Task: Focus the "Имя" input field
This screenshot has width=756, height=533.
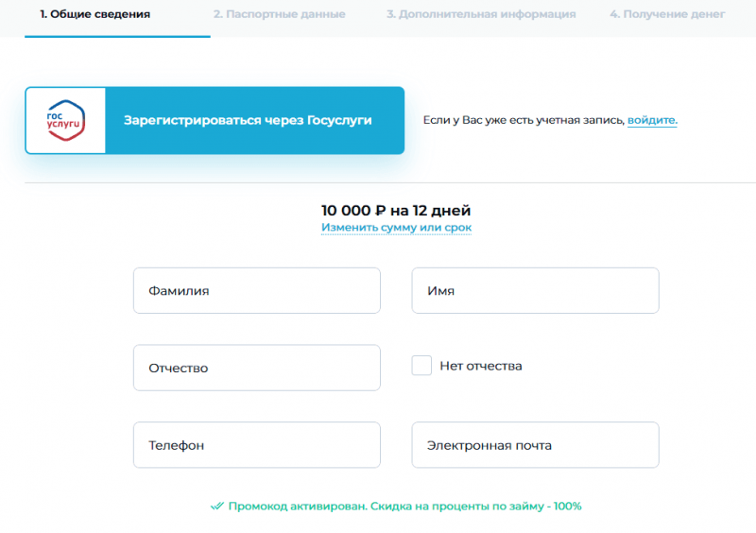Action: pyautogui.click(x=535, y=291)
